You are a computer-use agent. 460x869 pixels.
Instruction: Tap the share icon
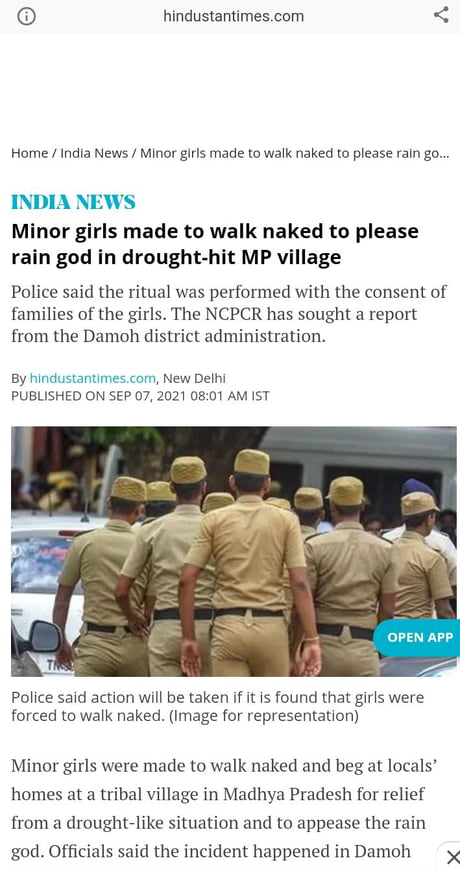click(x=441, y=15)
